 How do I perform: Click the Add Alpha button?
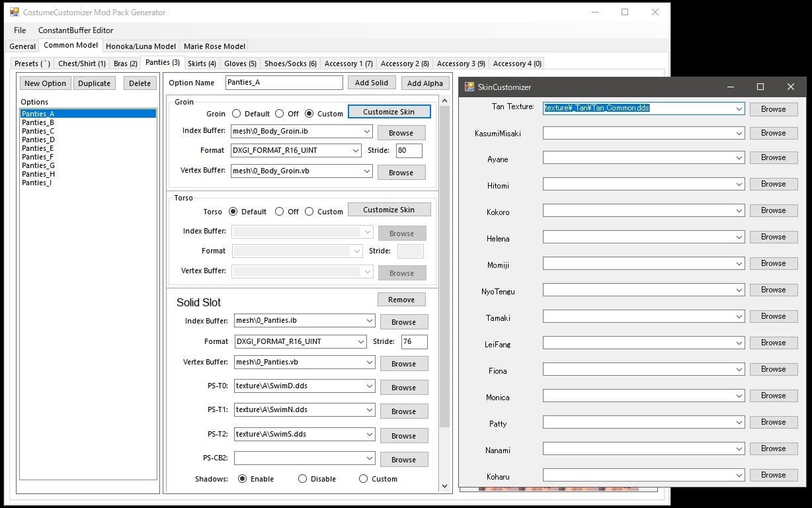click(x=425, y=83)
